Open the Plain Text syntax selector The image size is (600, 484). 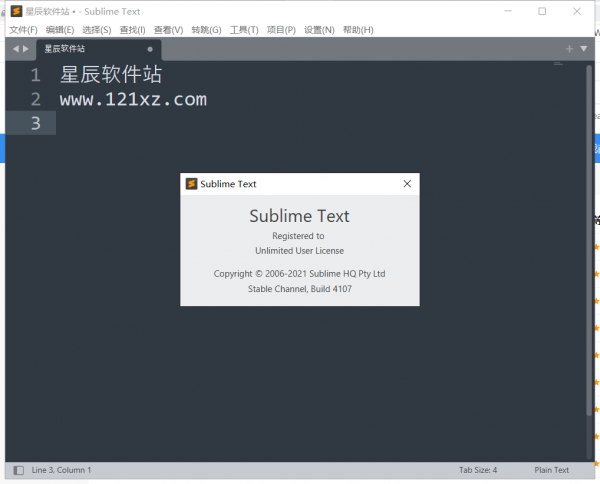click(551, 470)
